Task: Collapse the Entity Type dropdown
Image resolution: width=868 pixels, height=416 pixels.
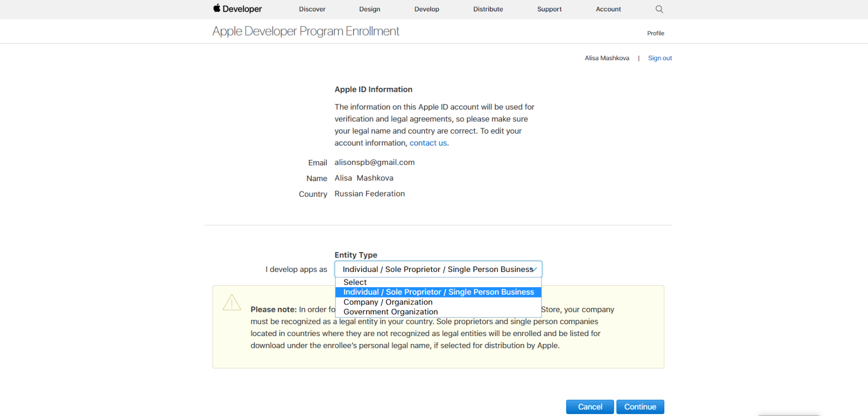Action: click(x=438, y=269)
